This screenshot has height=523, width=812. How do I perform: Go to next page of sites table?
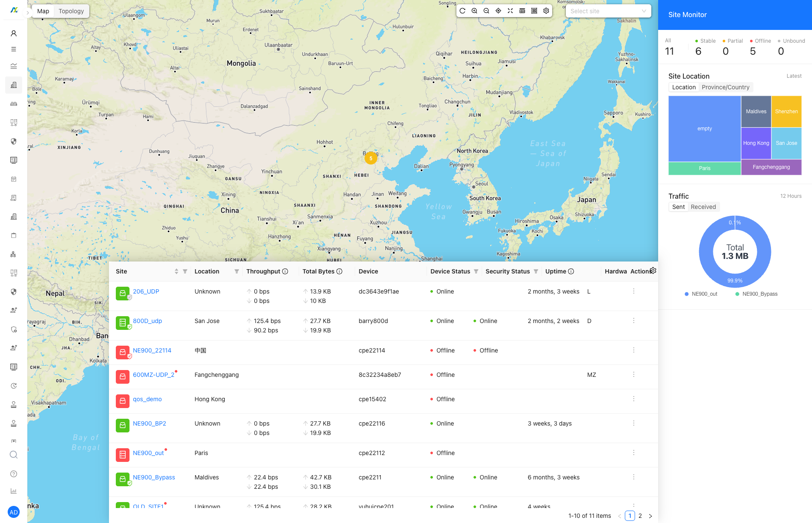650,516
